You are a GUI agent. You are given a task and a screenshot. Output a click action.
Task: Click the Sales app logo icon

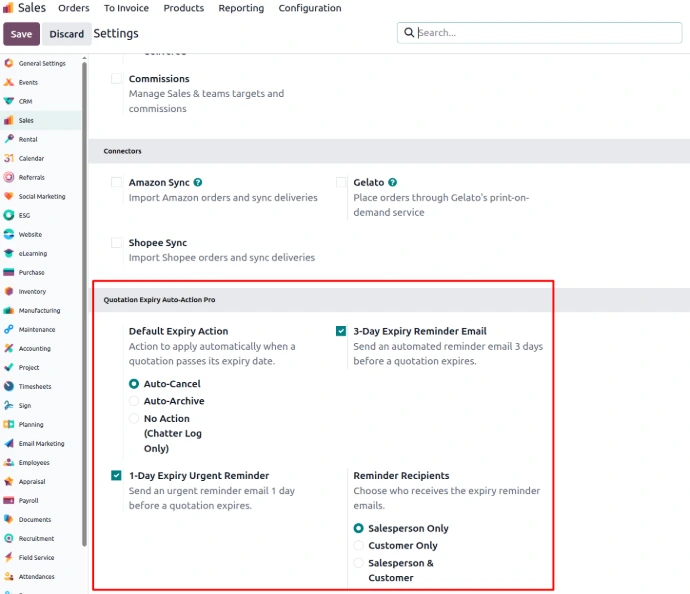[8, 8]
